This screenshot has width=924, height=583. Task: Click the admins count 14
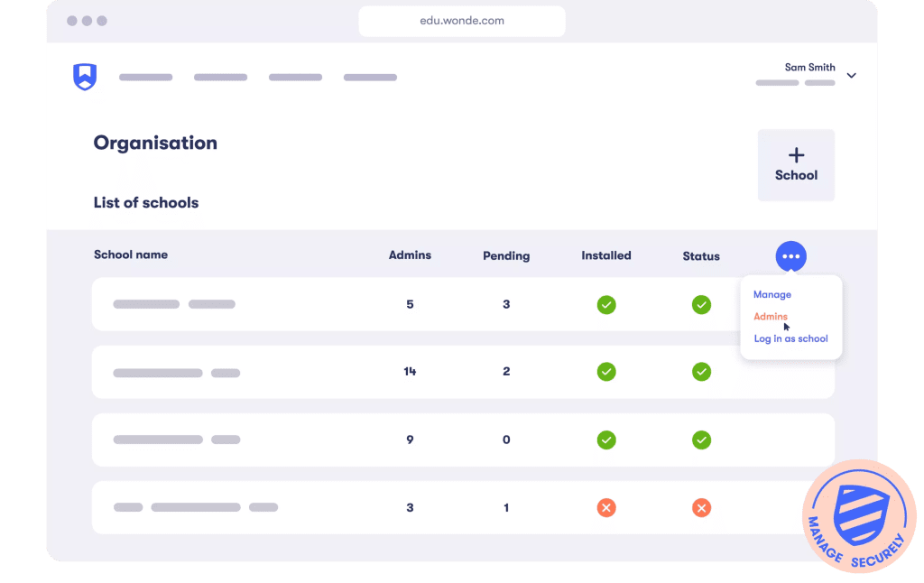pyautogui.click(x=410, y=372)
